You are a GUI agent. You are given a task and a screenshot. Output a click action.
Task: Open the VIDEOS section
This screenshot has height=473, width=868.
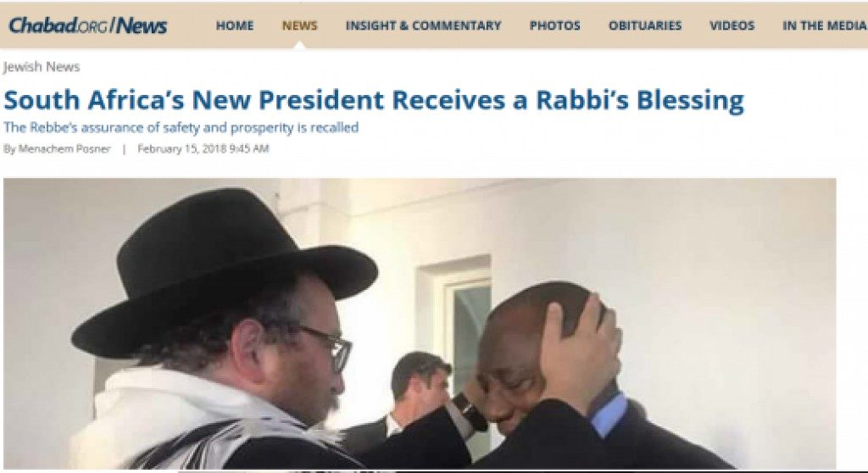[732, 25]
